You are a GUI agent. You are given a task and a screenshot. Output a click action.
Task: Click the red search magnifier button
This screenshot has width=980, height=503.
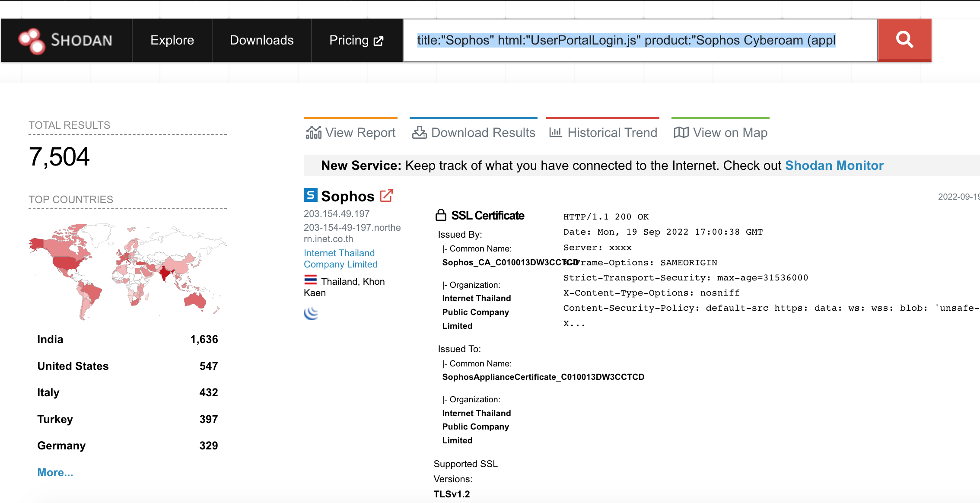point(904,40)
